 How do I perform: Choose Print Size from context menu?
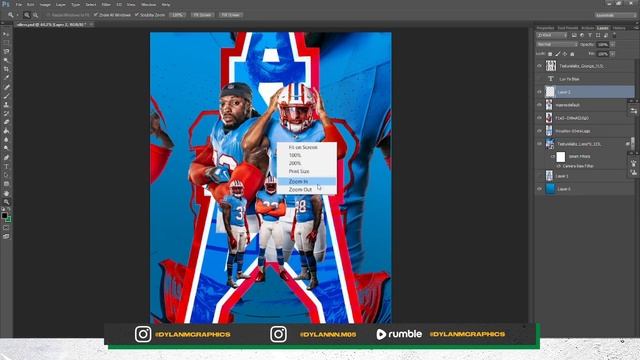coord(307,171)
